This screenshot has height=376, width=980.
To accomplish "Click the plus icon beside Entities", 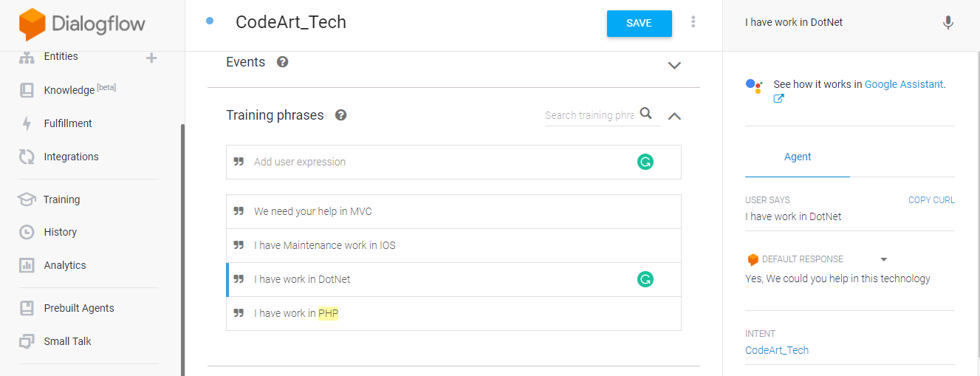I will click(151, 58).
